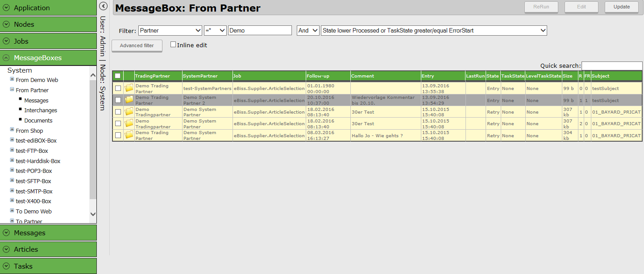The image size is (644, 274).
Task: Click the Tasks section chevron icon
Action: point(6,266)
